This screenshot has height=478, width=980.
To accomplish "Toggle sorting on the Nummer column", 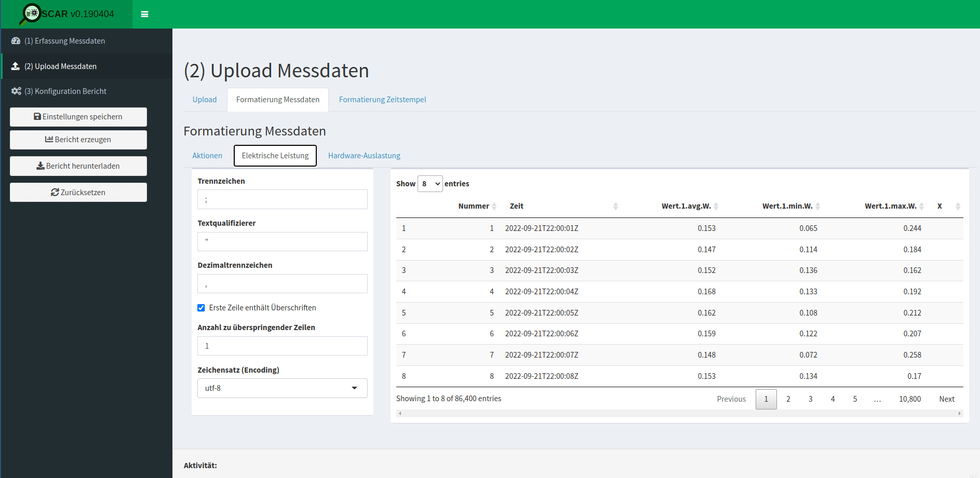I will point(494,206).
